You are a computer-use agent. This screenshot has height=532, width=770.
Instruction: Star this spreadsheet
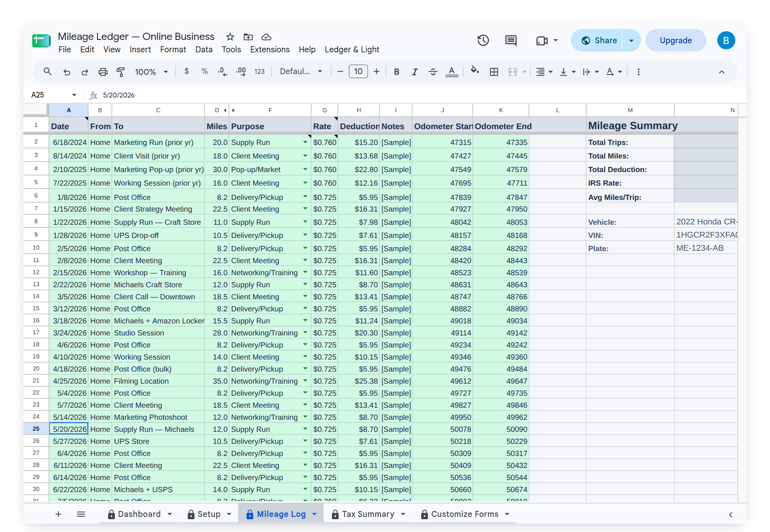pyautogui.click(x=230, y=37)
